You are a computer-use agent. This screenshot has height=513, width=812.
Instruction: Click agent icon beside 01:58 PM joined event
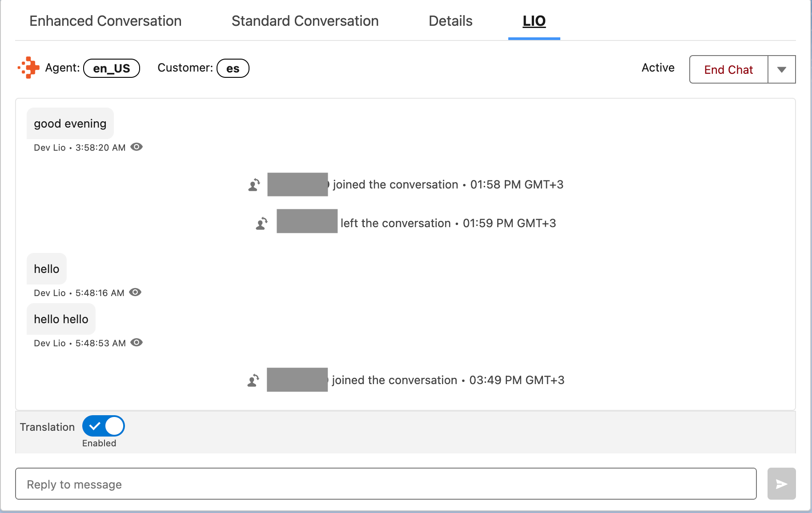click(254, 184)
